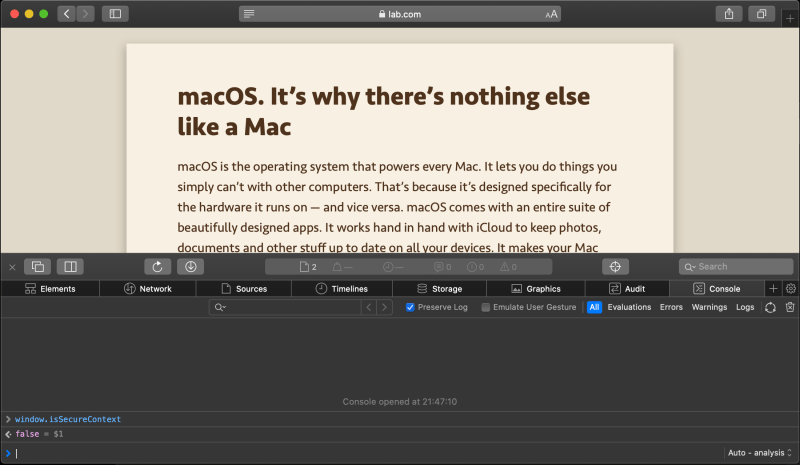Image resolution: width=800 pixels, height=465 pixels.
Task: Dock the inspector to the side
Action: point(70,266)
